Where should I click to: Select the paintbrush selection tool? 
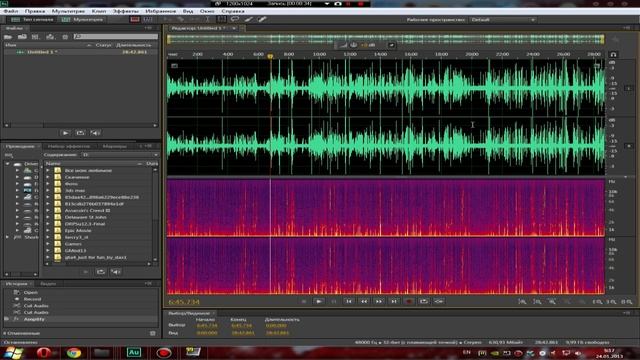click(x=249, y=19)
